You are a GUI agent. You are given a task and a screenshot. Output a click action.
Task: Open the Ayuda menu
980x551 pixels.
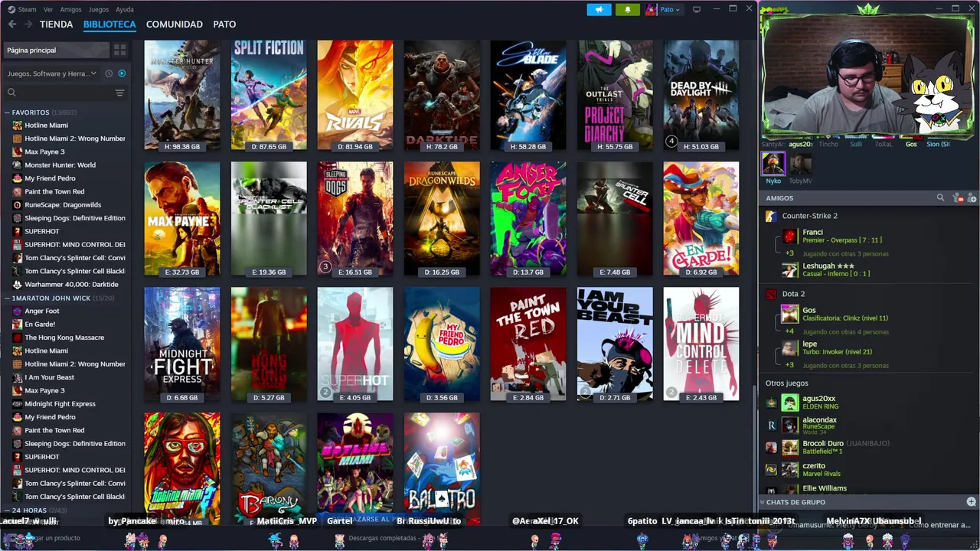coord(124,9)
